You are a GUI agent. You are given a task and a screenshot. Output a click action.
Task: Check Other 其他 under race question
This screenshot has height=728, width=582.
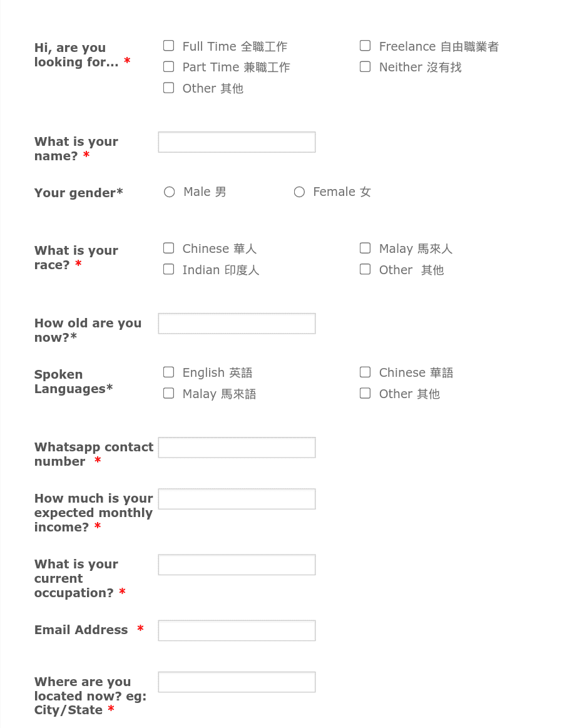tap(365, 269)
